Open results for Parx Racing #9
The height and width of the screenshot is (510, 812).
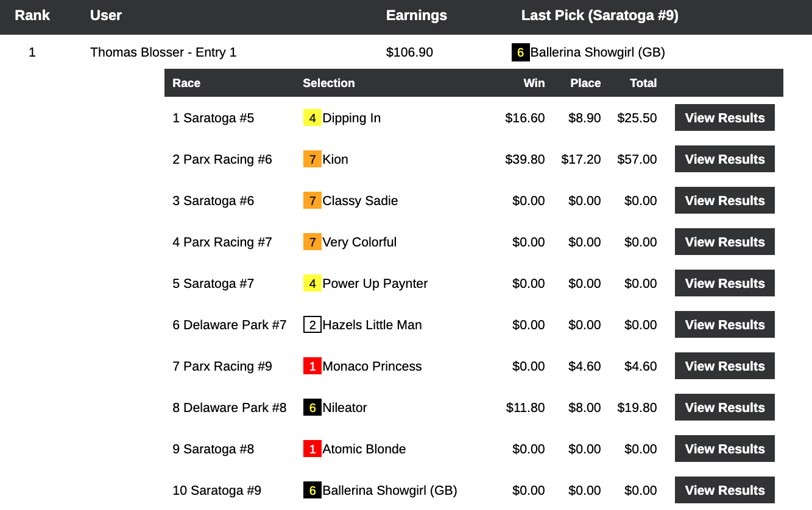724,366
